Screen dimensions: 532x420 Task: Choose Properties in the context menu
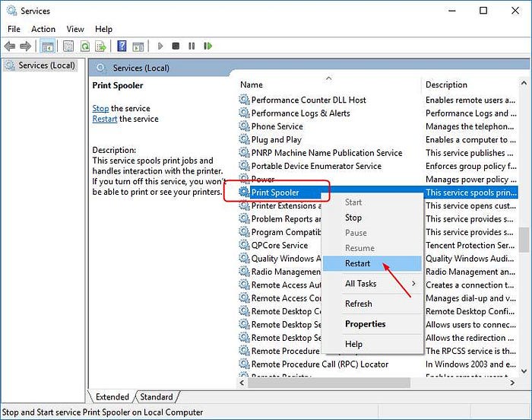(x=372, y=324)
